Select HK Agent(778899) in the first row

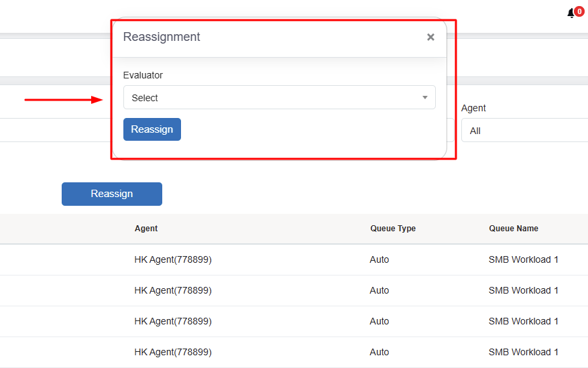[x=173, y=259]
